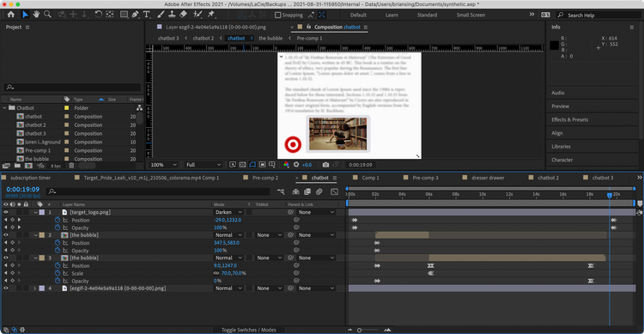Toggle visibility of ezgif-2 layer 4

6,288
